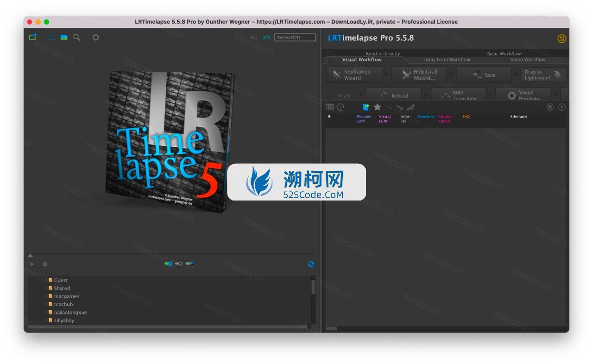Click the blue refresh folder icon

[x=311, y=264]
